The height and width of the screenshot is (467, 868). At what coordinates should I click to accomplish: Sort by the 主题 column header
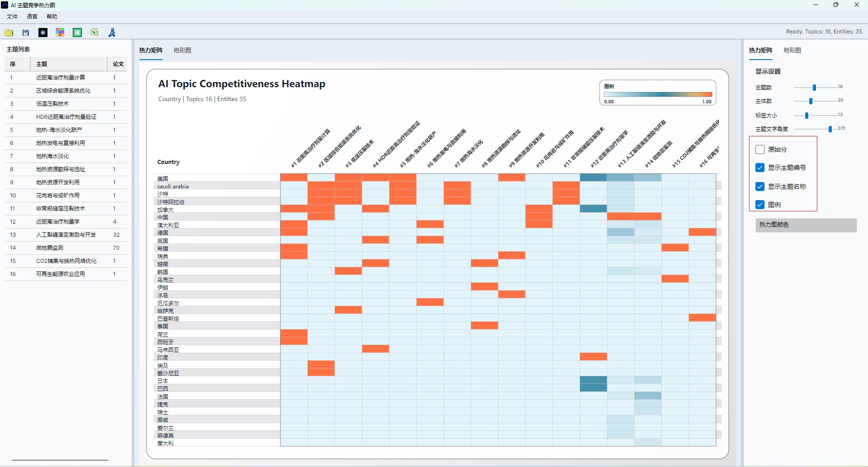[x=69, y=64]
